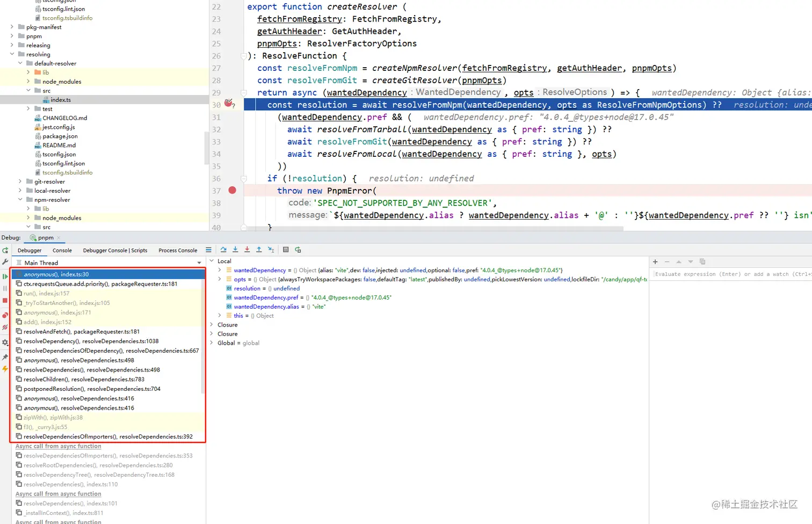The height and width of the screenshot is (524, 812).
Task: Expand wantedDependency variable
Action: point(220,270)
